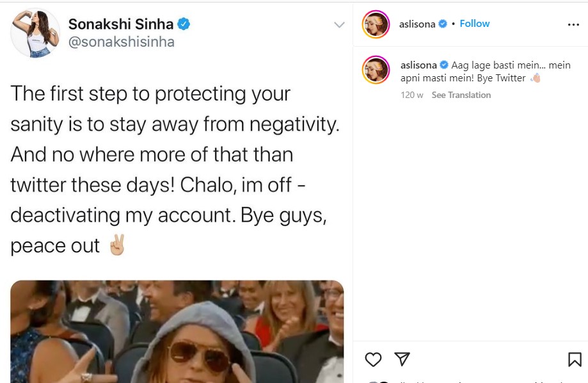Open aslisona username link in the caption
The width and height of the screenshot is (588, 383).
tap(418, 65)
